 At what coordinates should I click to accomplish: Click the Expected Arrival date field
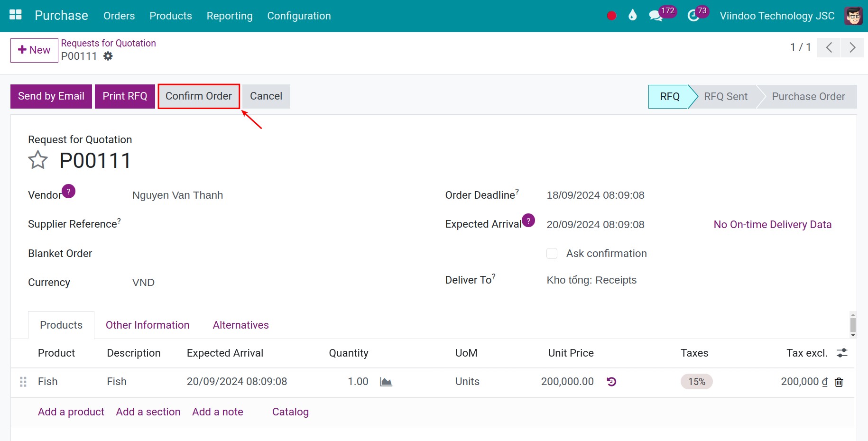(x=595, y=224)
